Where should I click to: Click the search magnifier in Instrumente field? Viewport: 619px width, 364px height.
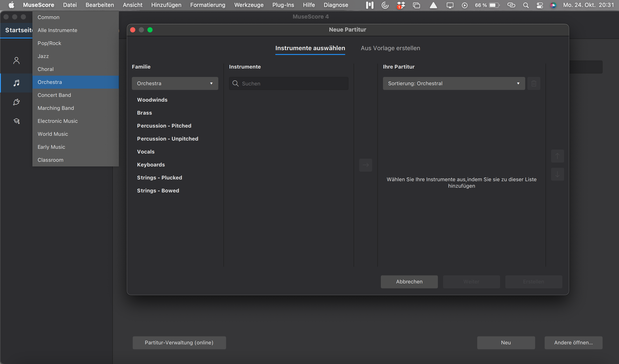coord(235,83)
